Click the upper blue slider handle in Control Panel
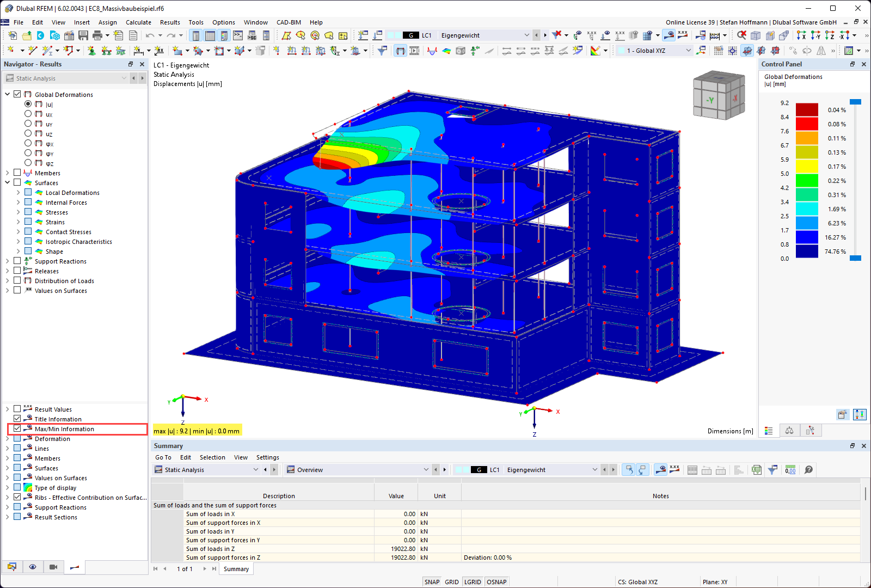Image resolution: width=871 pixels, height=588 pixels. pyautogui.click(x=856, y=102)
